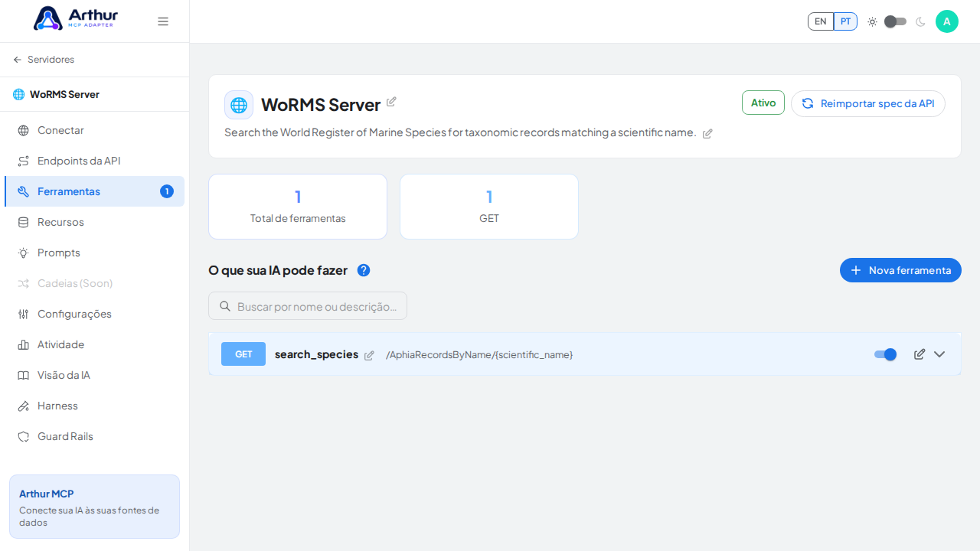
Task: Open Guard Rails section
Action: [x=94, y=436]
